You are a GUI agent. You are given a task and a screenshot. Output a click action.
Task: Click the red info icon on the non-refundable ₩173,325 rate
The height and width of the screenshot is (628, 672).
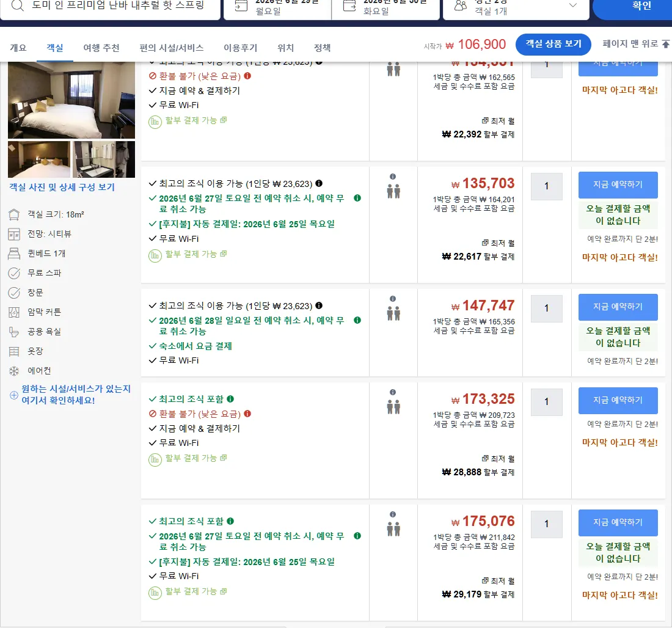[247, 414]
